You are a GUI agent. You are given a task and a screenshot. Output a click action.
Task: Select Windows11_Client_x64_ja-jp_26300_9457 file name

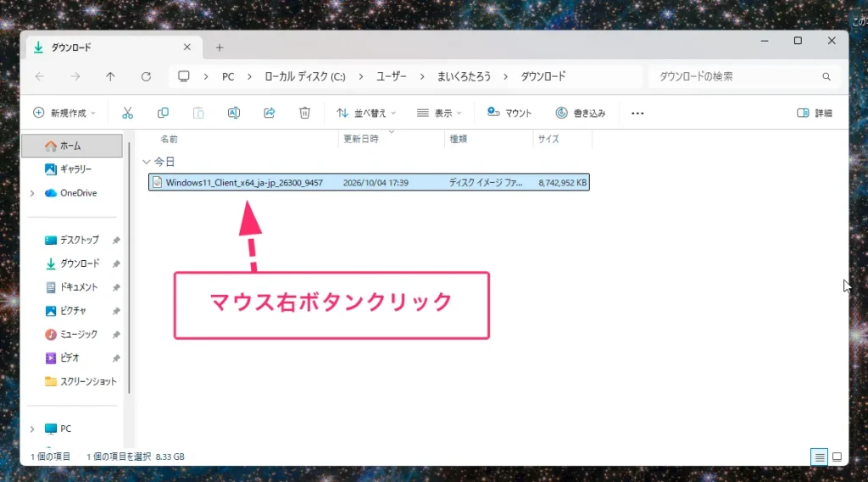pos(244,183)
